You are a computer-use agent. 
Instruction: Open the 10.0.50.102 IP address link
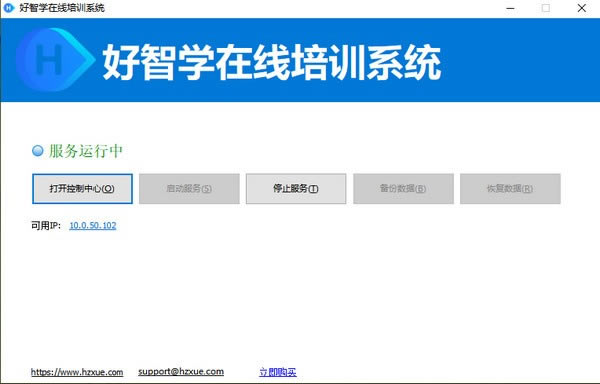coord(93,225)
